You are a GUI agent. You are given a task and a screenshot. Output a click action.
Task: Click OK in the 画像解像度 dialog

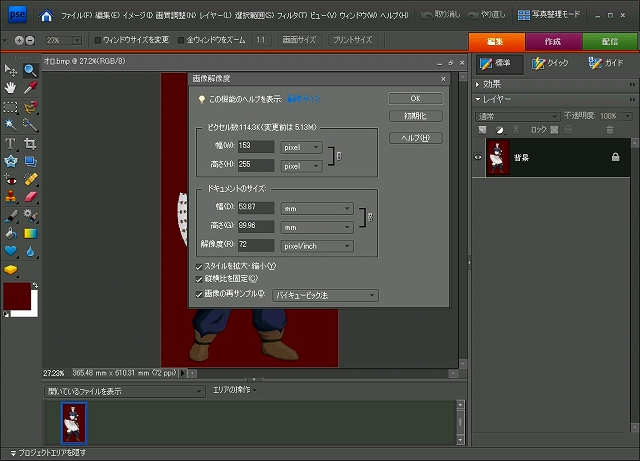click(x=415, y=98)
